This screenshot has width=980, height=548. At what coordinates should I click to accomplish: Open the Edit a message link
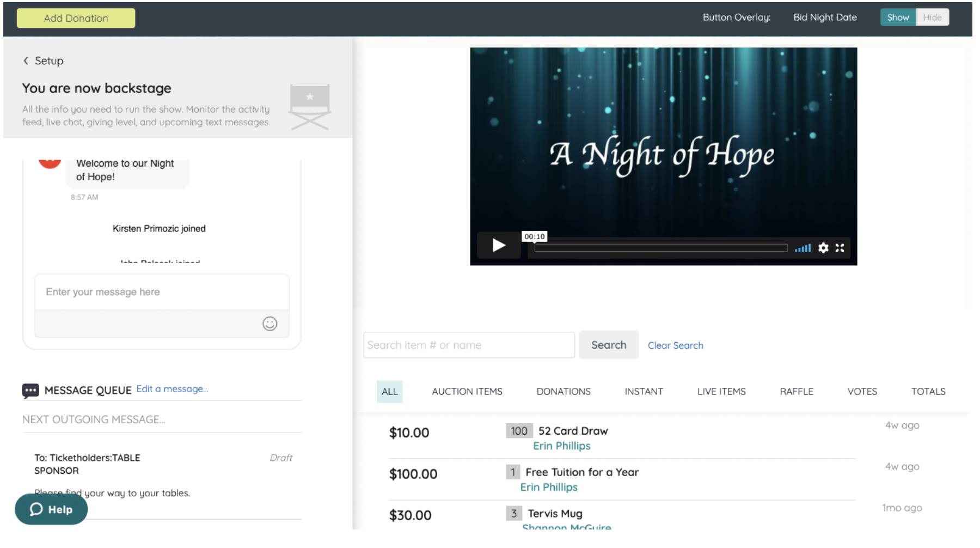point(172,389)
